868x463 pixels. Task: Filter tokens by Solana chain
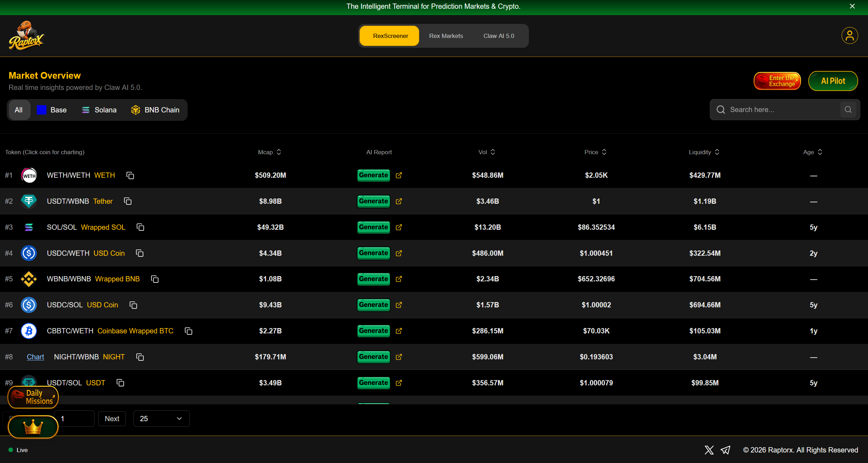click(x=99, y=110)
